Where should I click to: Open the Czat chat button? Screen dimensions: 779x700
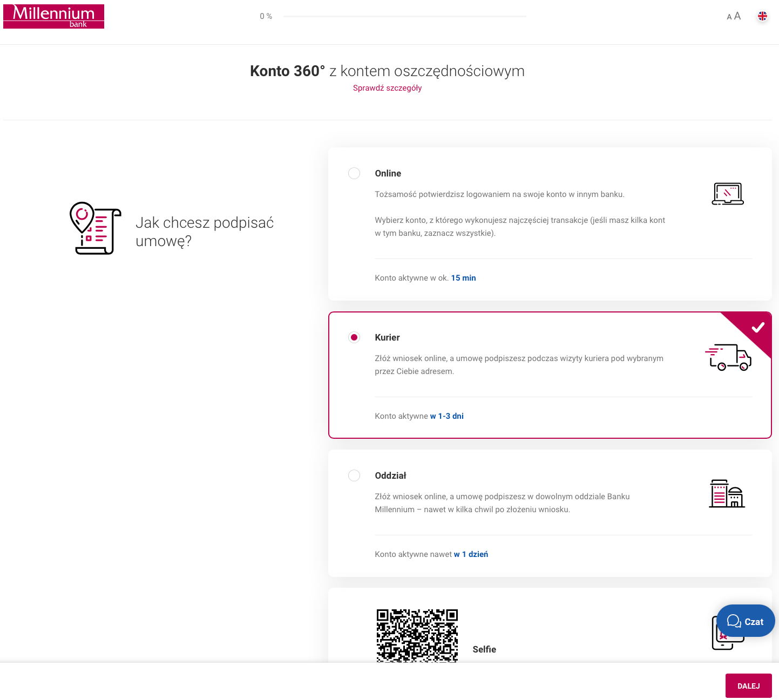coord(746,621)
